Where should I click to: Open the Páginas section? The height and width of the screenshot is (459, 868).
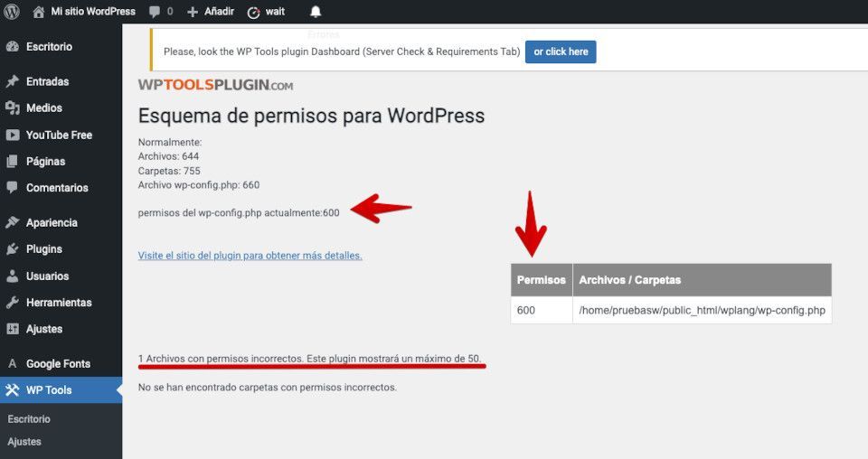pyautogui.click(x=45, y=162)
